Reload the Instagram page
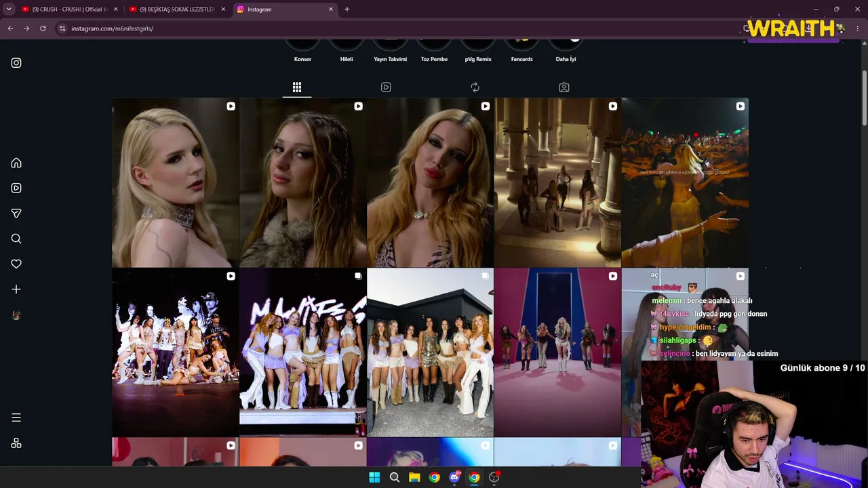Viewport: 868px width, 488px height. [43, 28]
